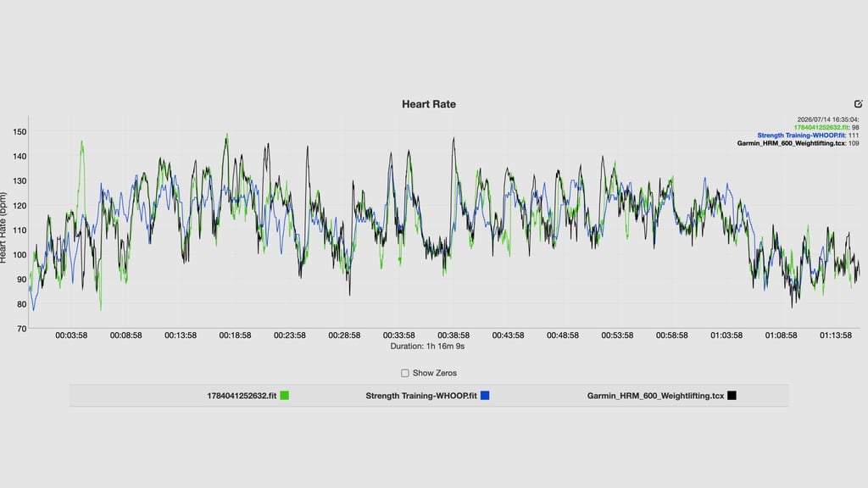Screen dimensions: 868x488
Task: Toggle the Garmin_HRM_600_Weightlifting.tcx legend label
Action: [x=655, y=396]
